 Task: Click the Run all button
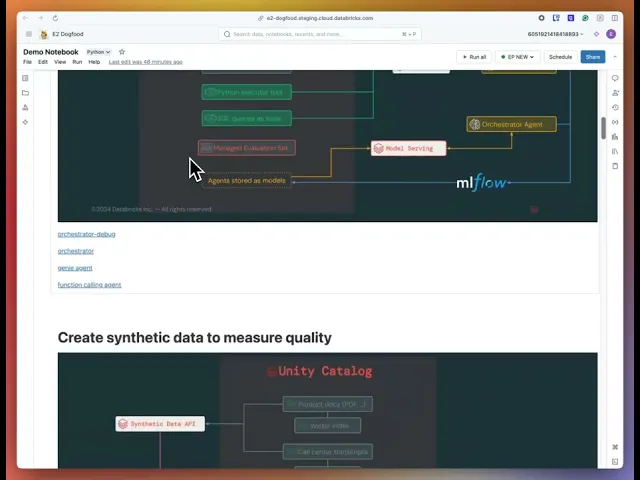(x=474, y=57)
